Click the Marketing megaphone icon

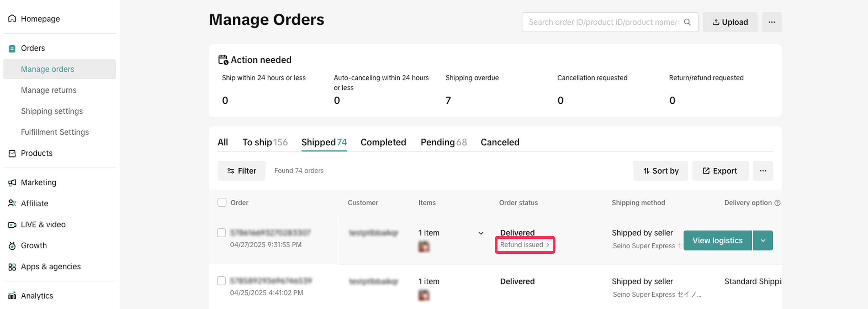coord(12,182)
